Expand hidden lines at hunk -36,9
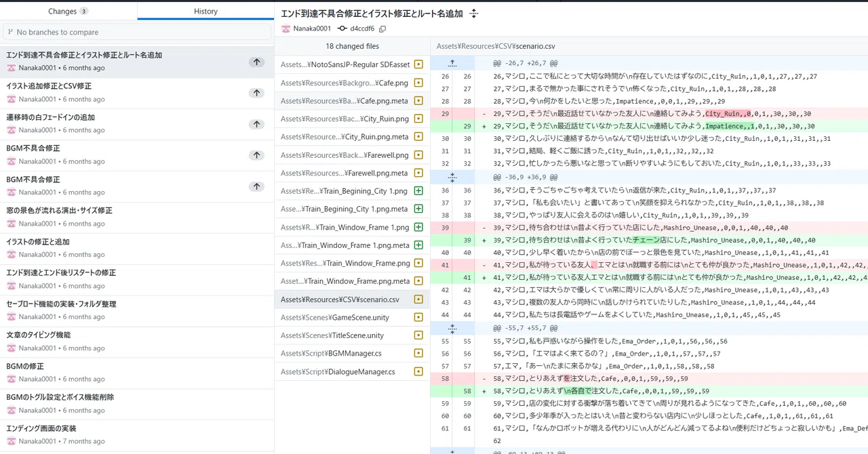Viewport: 868px width, 454px height. pyautogui.click(x=452, y=178)
